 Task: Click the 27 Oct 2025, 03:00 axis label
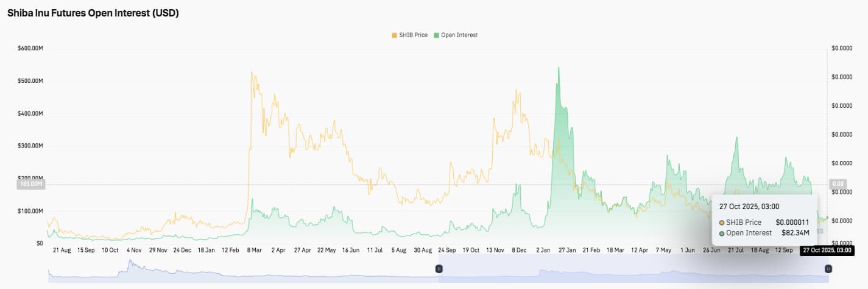pos(826,250)
